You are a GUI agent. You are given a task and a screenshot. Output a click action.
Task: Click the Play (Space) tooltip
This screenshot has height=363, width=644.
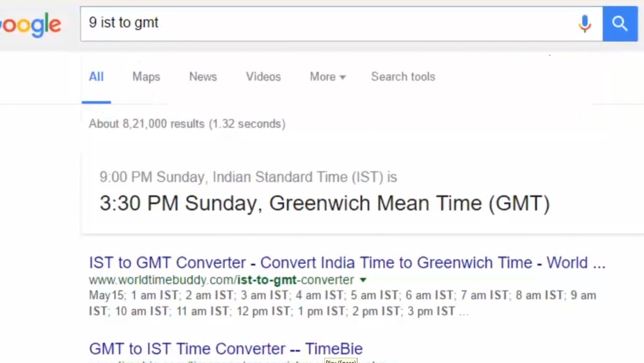(340, 361)
